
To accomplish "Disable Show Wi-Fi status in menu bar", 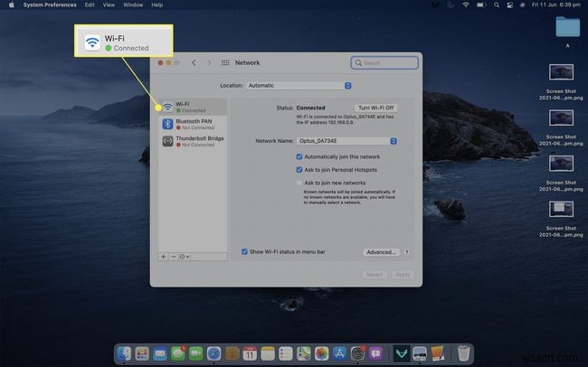I will click(x=245, y=252).
